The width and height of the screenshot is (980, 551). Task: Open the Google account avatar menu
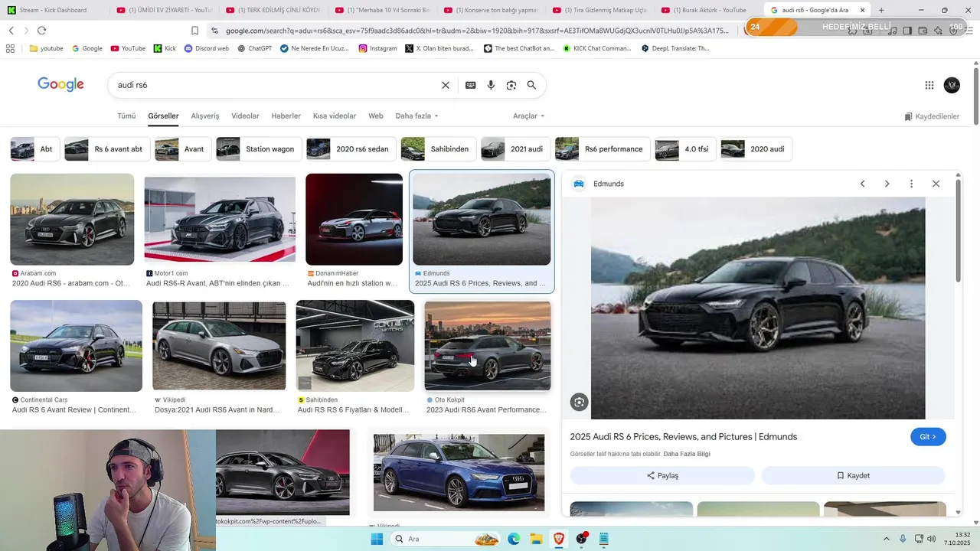(x=952, y=85)
